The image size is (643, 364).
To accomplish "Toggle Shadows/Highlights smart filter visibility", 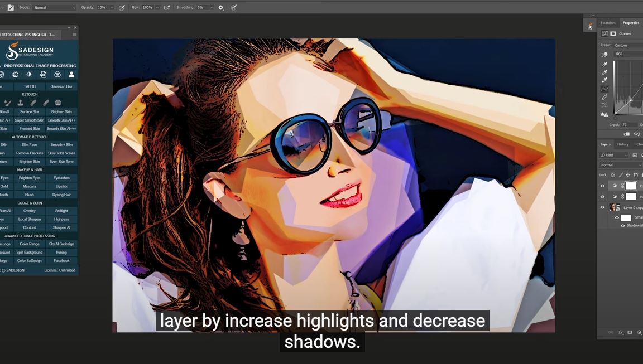I will tap(623, 226).
